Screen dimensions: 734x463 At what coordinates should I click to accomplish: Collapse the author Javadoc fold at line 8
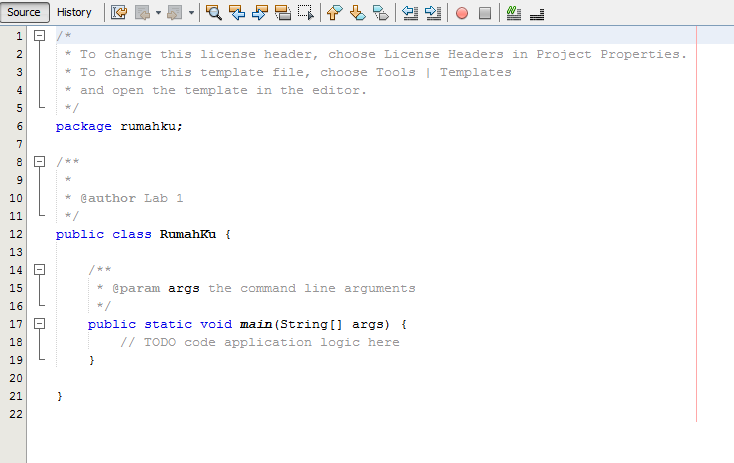coord(40,162)
